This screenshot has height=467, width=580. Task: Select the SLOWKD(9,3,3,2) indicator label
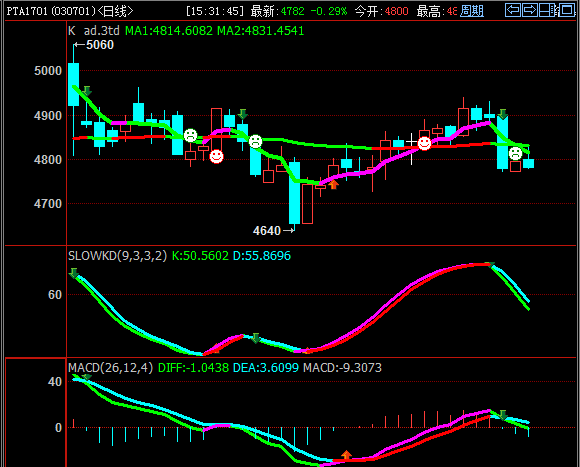(x=117, y=256)
